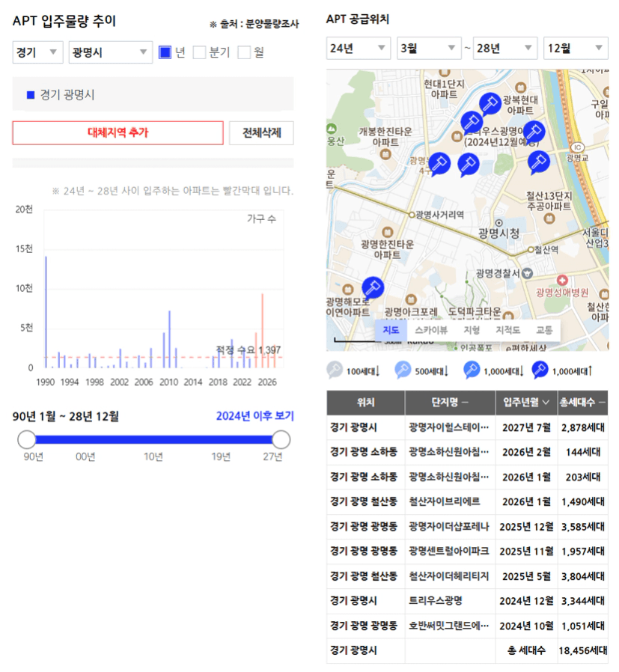Check the 년 yearly checkbox
Viewport: 619px width, 672px height.
pyautogui.click(x=165, y=52)
